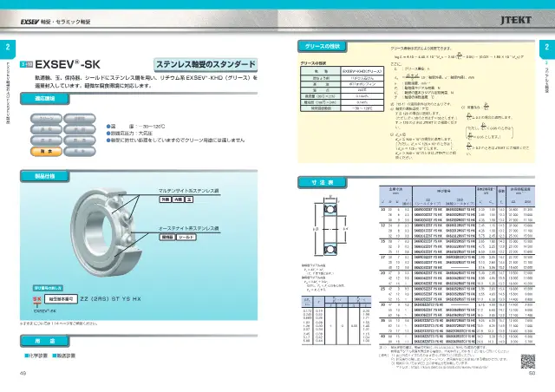Click the "雰囲気圧力：大気圧" bullet text
Image resolution: width=555 pixels, height=392 pixels.
point(129,134)
